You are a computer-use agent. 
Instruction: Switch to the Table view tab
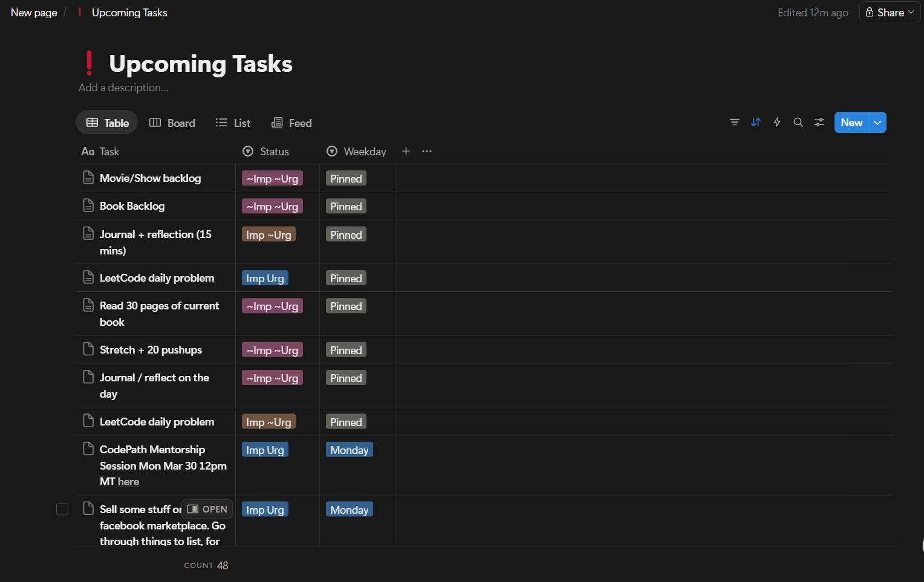point(107,123)
